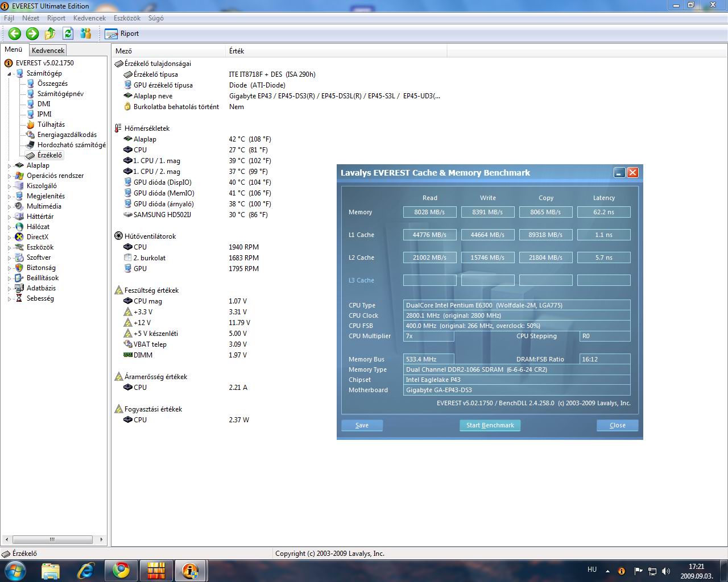Expand the Multimédia tree node
Viewport: 728px width, 582px height.
pyautogui.click(x=9, y=207)
